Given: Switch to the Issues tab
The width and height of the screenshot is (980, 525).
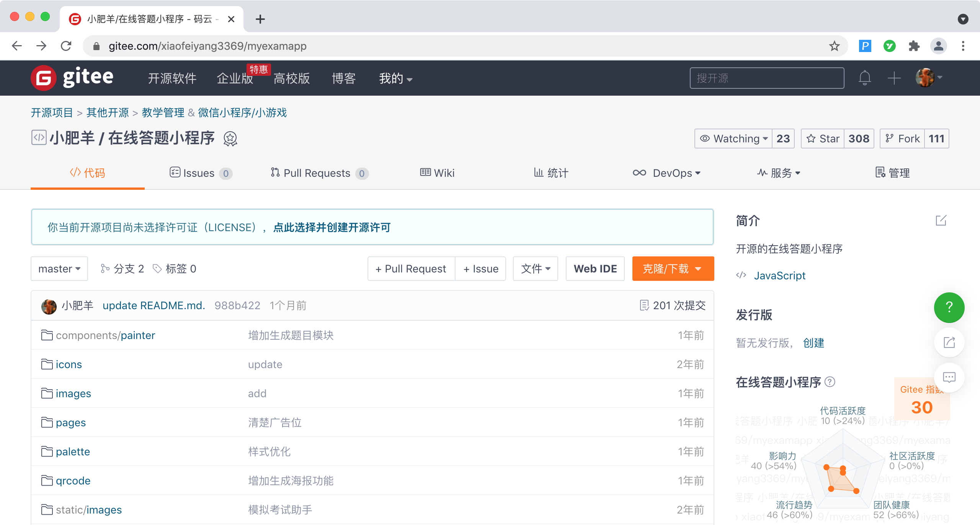Looking at the screenshot, I should 200,173.
